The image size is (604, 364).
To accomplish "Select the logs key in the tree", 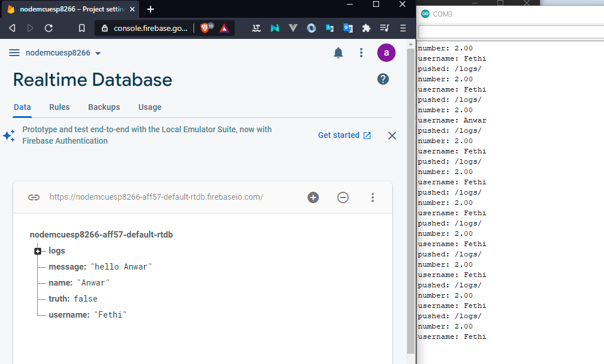I will 57,251.
